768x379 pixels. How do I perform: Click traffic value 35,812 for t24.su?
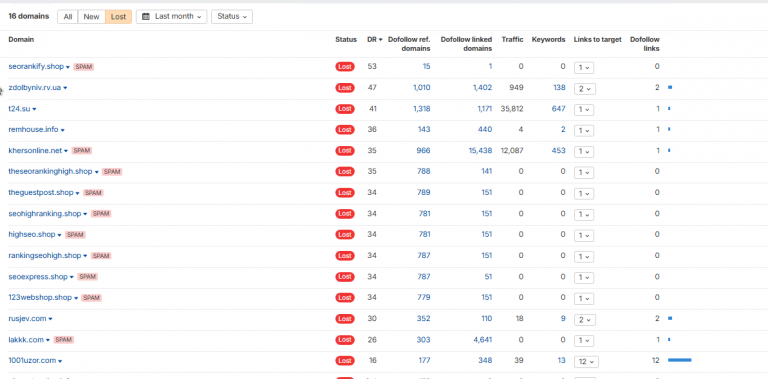[x=512, y=109]
